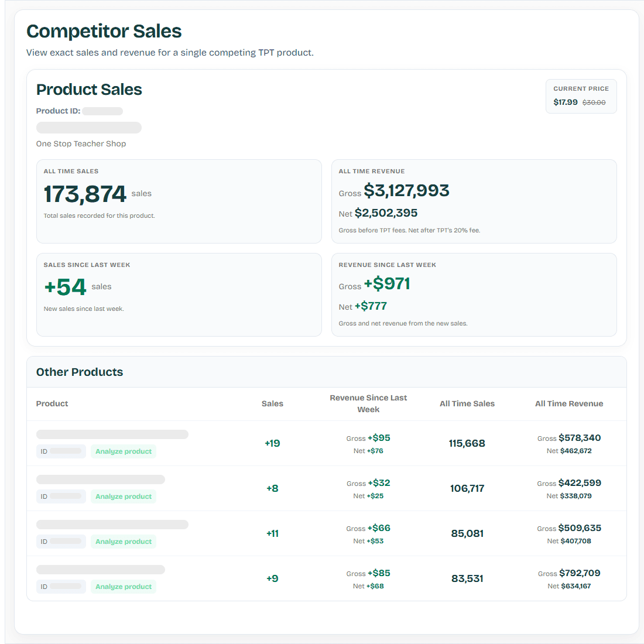Click the One Stop Teacher Shop store name
Screen dimensions: 644x644
click(81, 144)
